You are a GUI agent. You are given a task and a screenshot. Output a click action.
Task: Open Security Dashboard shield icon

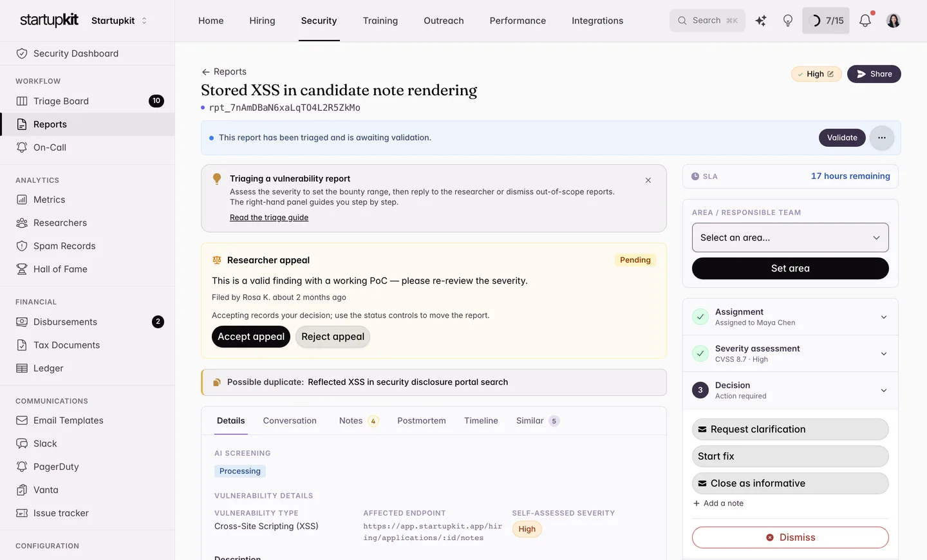click(x=22, y=53)
